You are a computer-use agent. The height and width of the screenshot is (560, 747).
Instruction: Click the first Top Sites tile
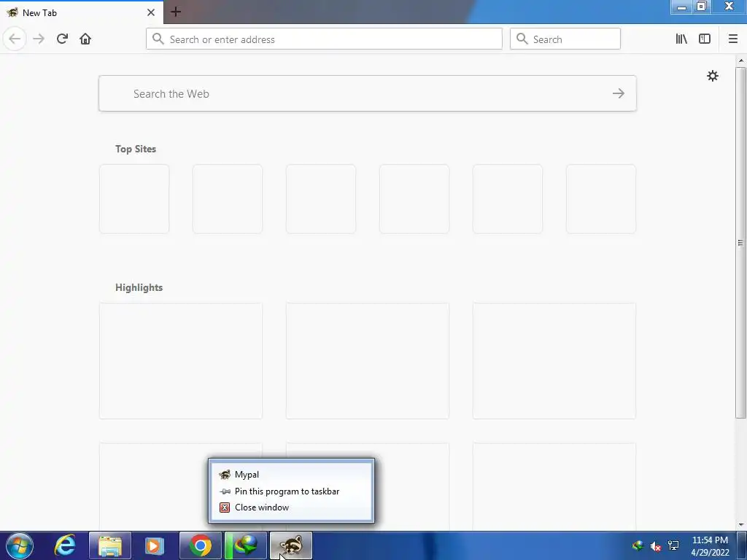tap(134, 199)
